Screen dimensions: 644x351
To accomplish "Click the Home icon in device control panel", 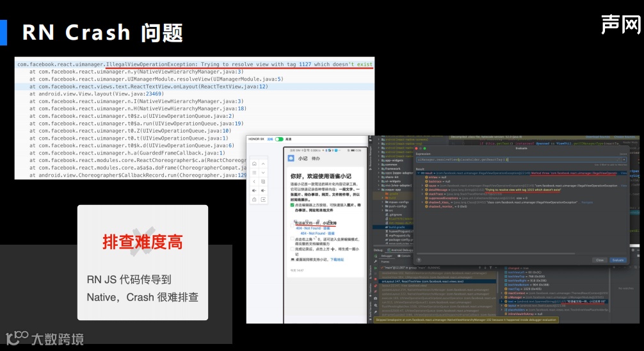I will [x=254, y=163].
